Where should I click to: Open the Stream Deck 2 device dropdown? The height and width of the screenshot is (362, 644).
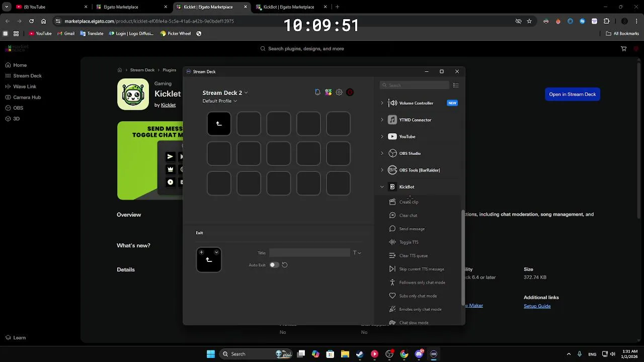tap(225, 93)
